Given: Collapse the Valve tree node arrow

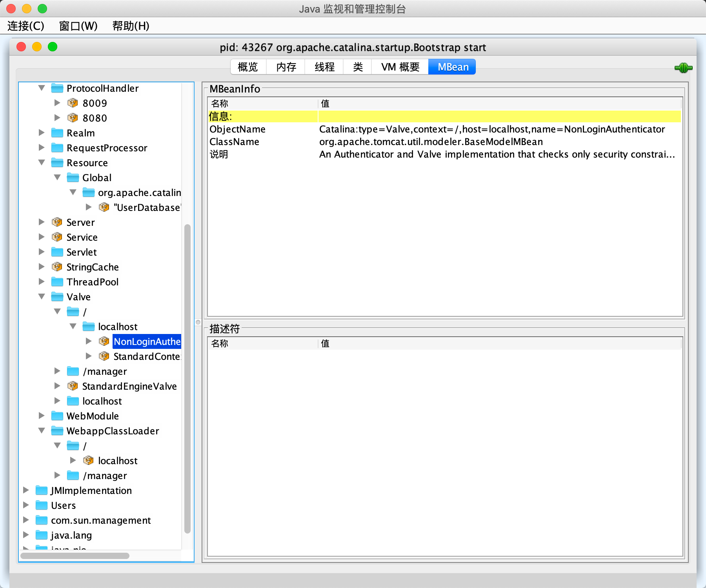Looking at the screenshot, I should [42, 297].
